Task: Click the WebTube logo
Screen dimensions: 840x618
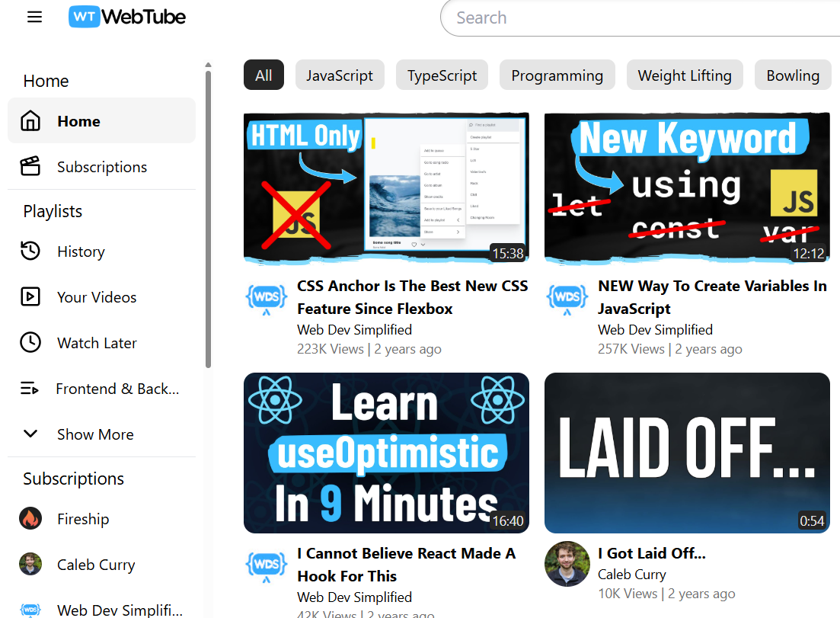Action: 127,18
